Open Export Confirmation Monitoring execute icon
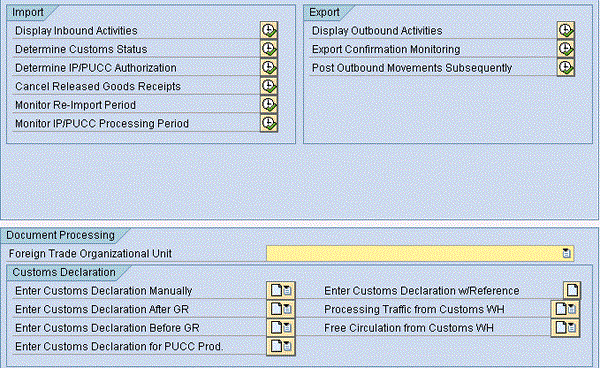 point(566,49)
